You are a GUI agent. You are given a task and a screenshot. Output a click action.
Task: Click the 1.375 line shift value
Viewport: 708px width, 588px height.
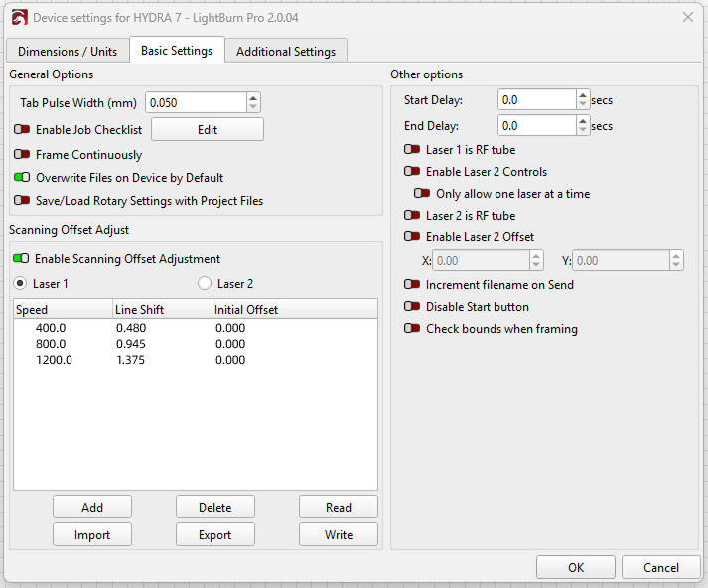click(130, 360)
